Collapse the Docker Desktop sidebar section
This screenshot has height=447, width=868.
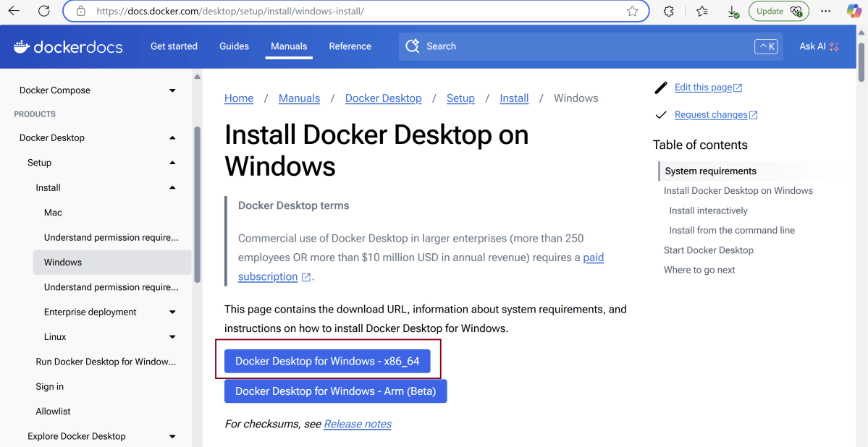tap(172, 138)
